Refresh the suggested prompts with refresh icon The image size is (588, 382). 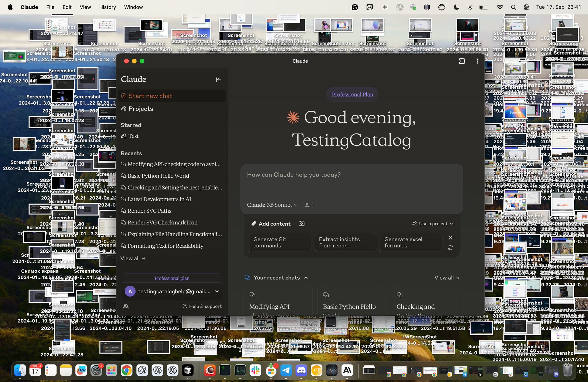450,247
